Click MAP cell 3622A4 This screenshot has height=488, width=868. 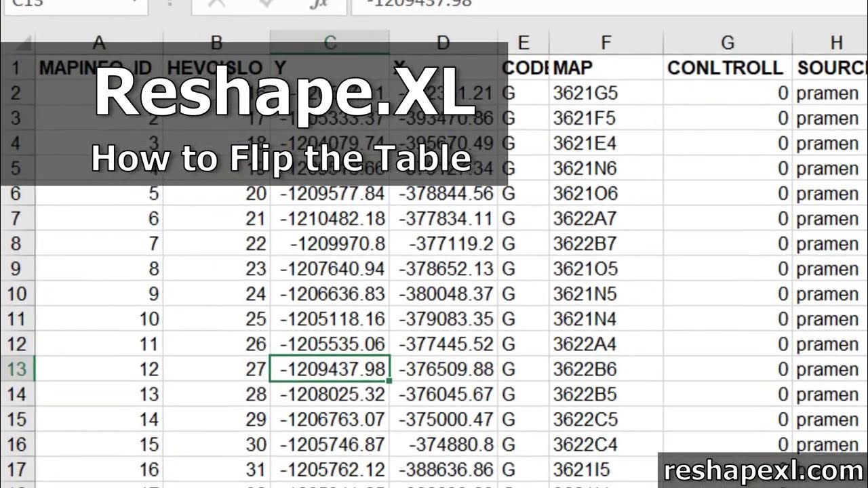click(606, 344)
